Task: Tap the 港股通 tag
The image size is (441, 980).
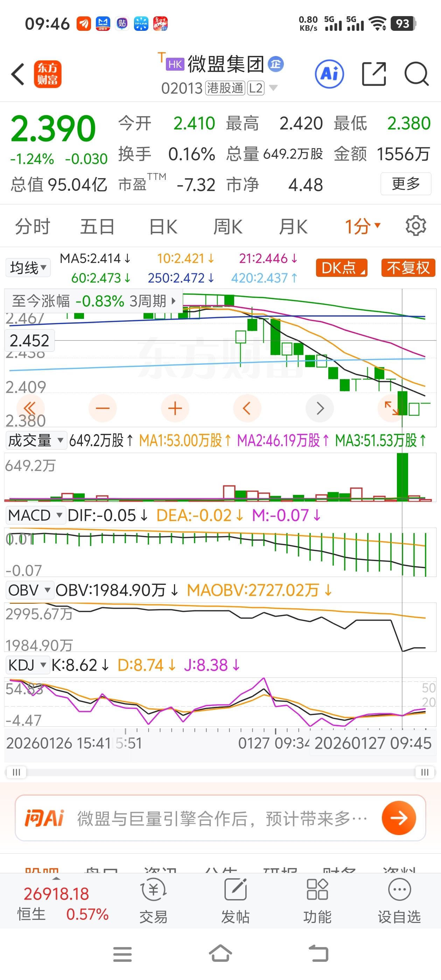Action: (x=225, y=88)
